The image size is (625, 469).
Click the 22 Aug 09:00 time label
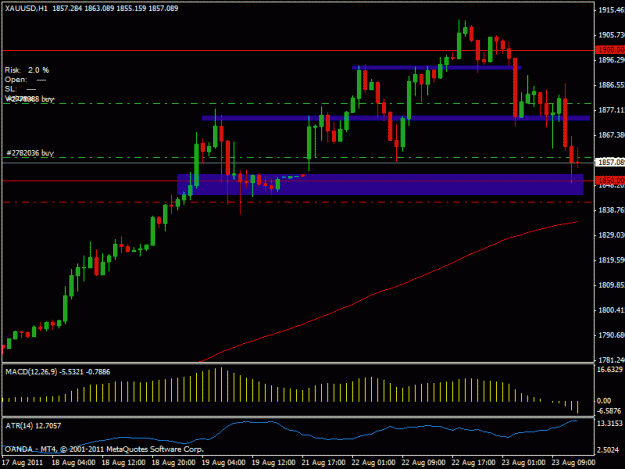[423, 463]
